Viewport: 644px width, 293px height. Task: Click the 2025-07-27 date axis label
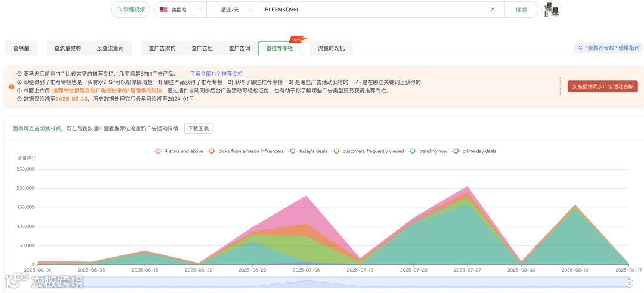click(467, 270)
